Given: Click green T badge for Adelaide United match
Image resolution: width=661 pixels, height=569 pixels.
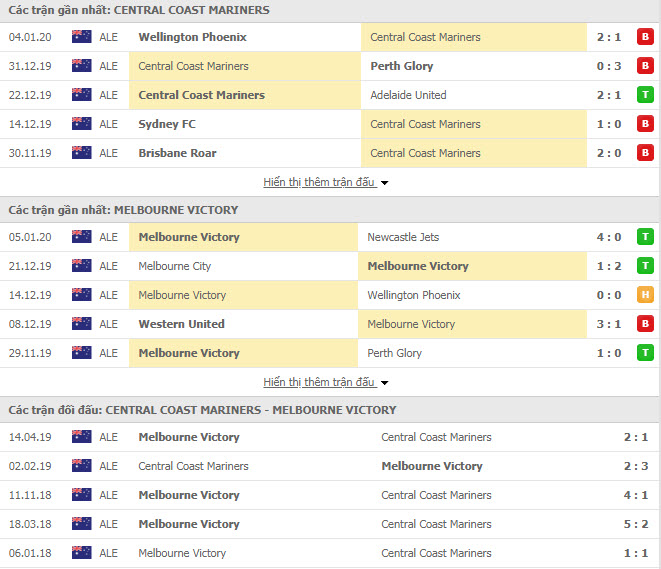Looking at the screenshot, I should pyautogui.click(x=645, y=95).
